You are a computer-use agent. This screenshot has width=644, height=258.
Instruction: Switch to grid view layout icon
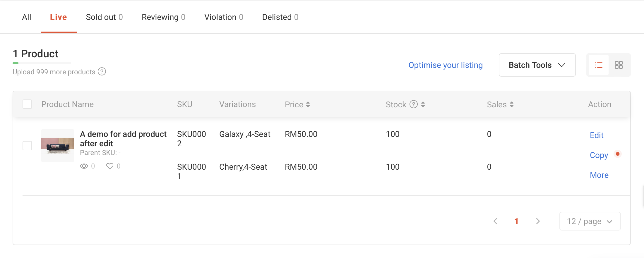point(619,65)
